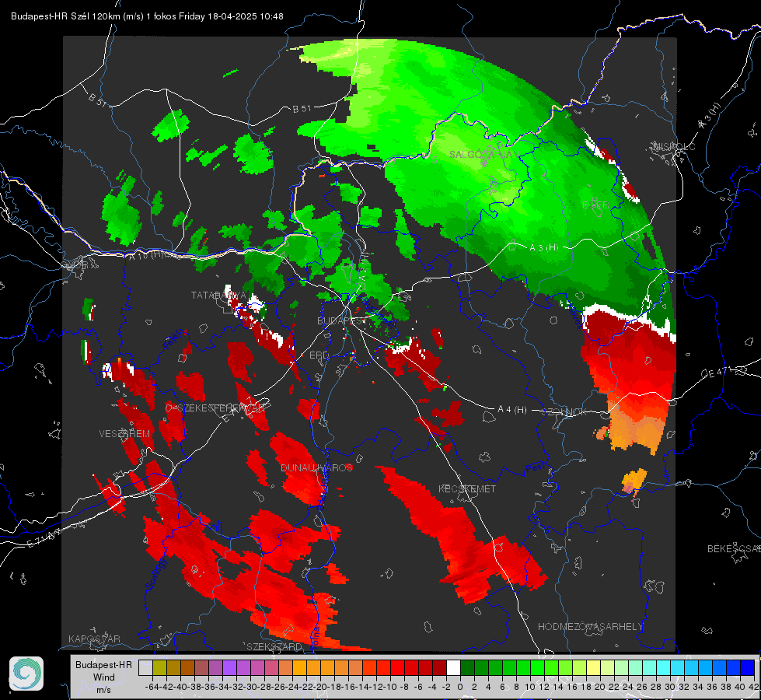Pick the cyan swatch near the 30 mark
The height and width of the screenshot is (700, 761).
[664, 667]
